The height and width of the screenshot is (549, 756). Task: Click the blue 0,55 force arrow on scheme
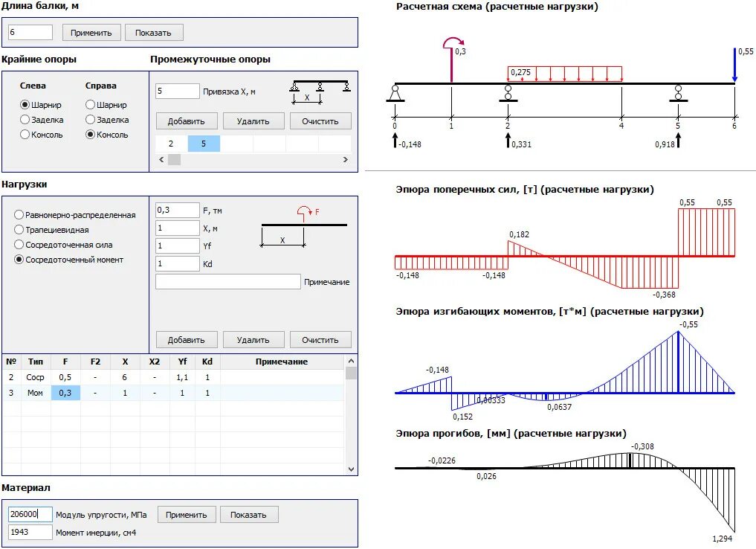734,65
